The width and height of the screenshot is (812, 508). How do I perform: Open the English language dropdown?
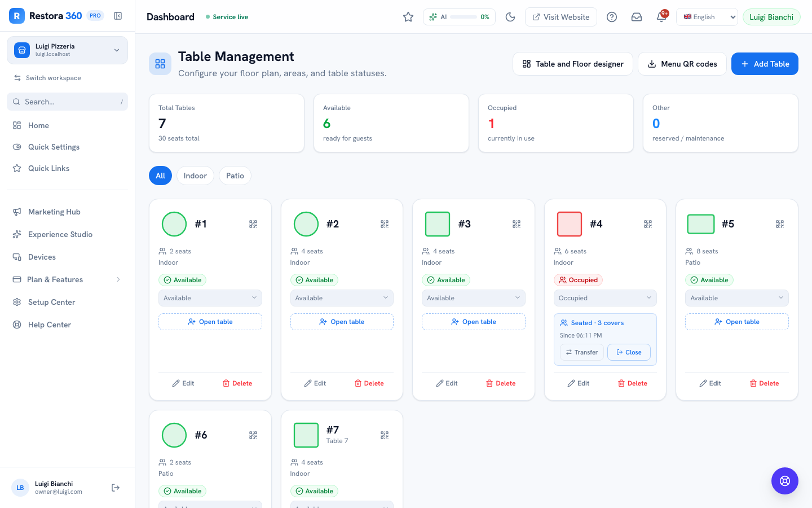pos(707,17)
